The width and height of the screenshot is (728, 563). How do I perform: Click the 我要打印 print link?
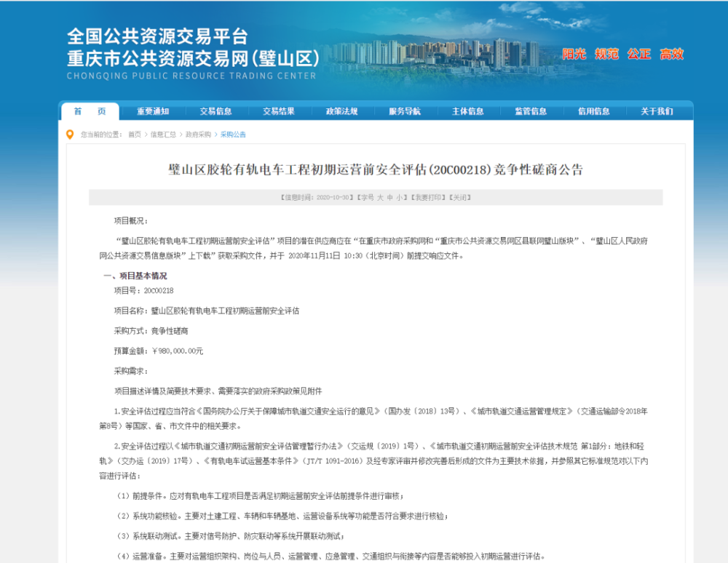[427, 198]
